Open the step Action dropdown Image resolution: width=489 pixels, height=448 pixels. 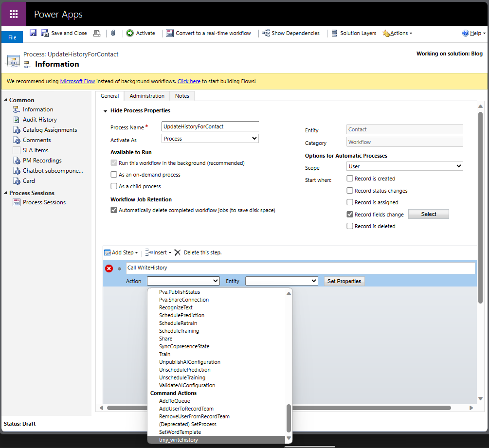point(183,281)
